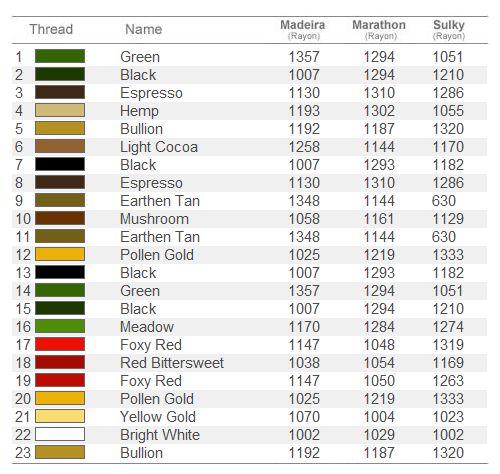
Task: Click the Madeira column header
Action: [303, 29]
